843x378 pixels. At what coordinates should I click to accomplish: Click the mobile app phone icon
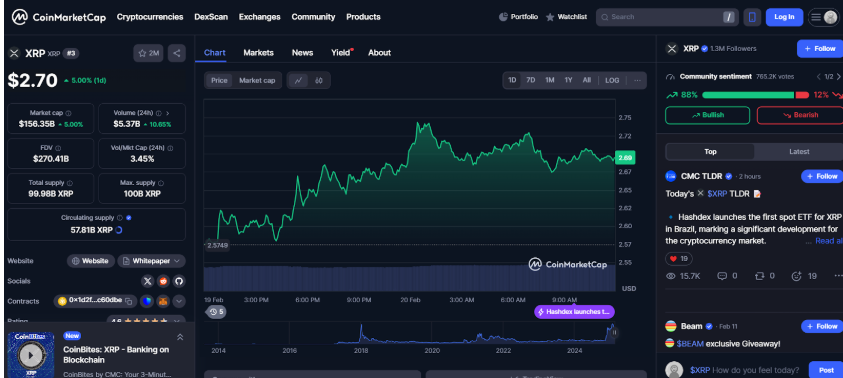pos(752,17)
